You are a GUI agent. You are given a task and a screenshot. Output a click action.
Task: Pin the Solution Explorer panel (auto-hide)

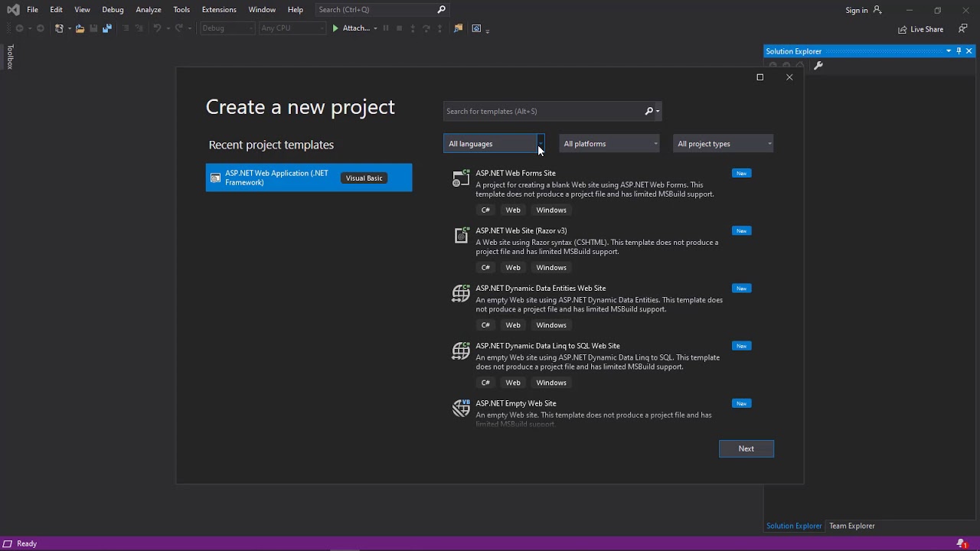tap(959, 51)
